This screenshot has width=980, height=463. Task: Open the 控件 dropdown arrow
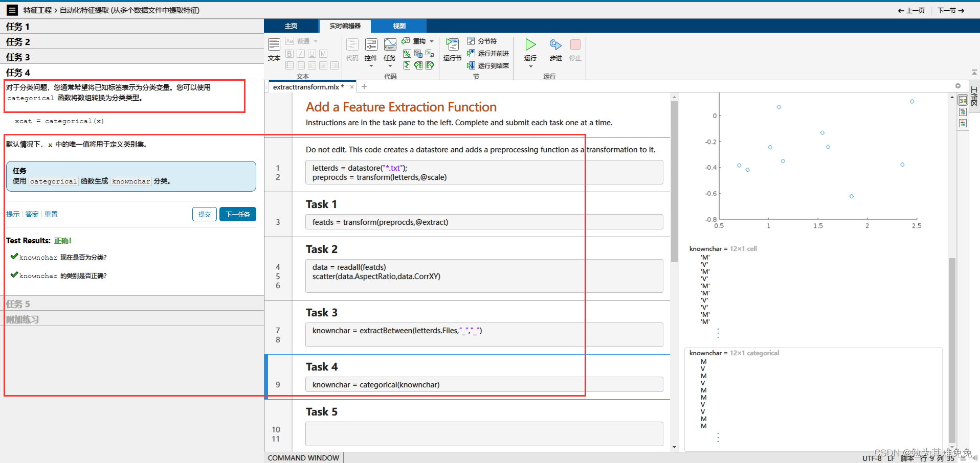pos(371,66)
